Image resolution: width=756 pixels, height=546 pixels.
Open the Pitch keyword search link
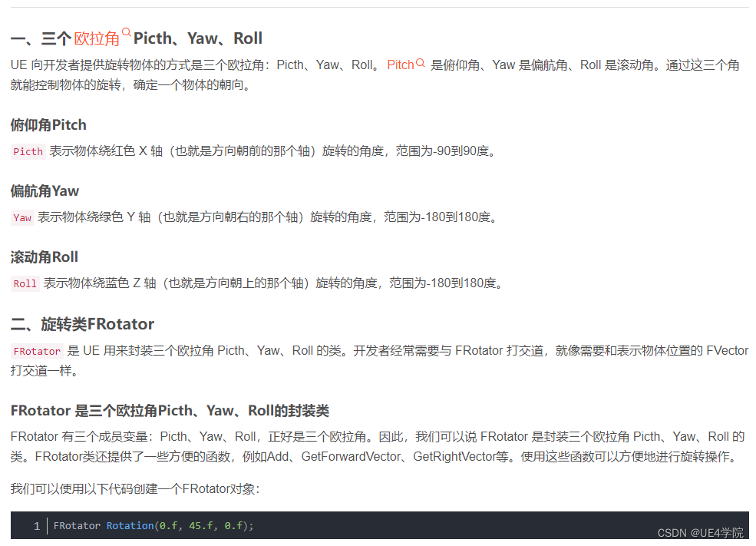coord(400,65)
